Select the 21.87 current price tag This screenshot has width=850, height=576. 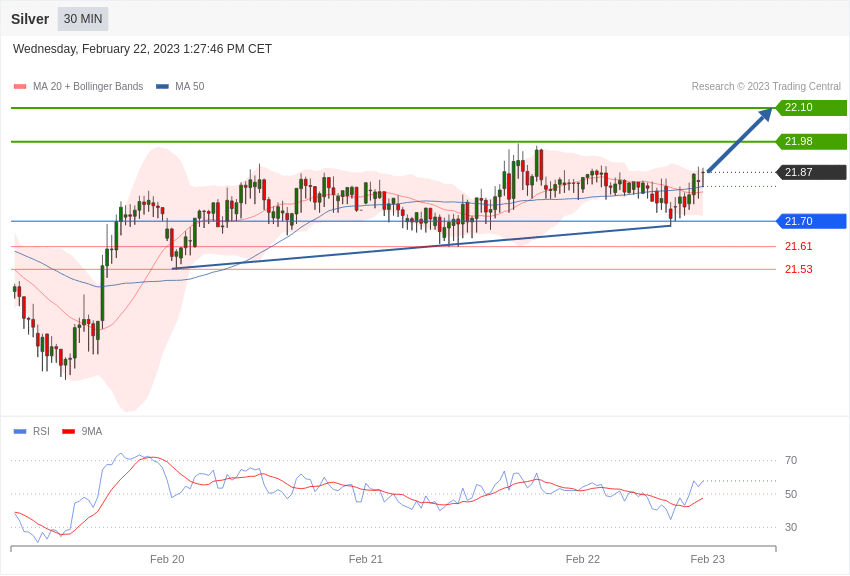click(x=812, y=172)
